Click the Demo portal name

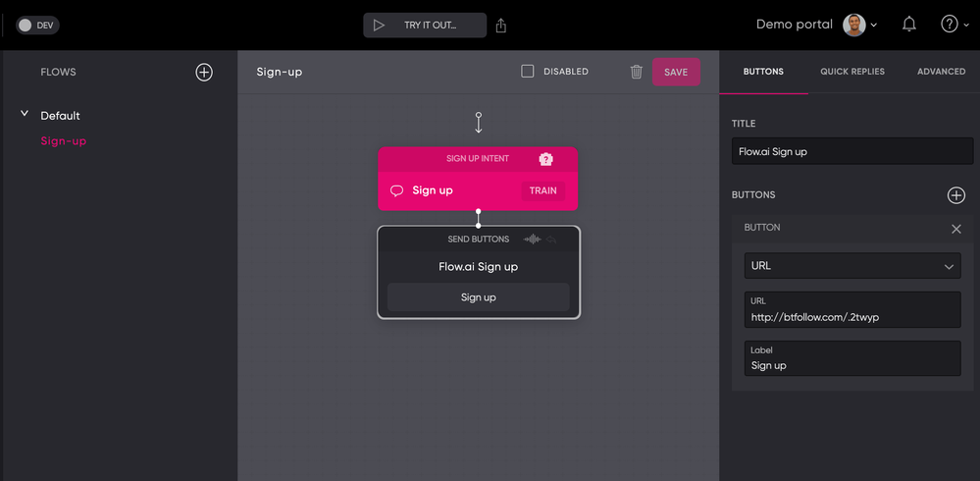(795, 25)
